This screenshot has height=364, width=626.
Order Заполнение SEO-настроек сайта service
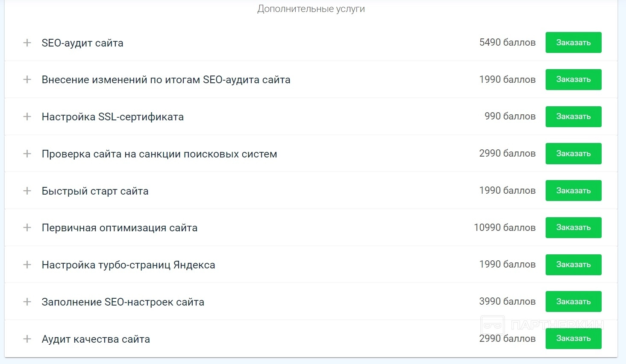click(x=573, y=302)
